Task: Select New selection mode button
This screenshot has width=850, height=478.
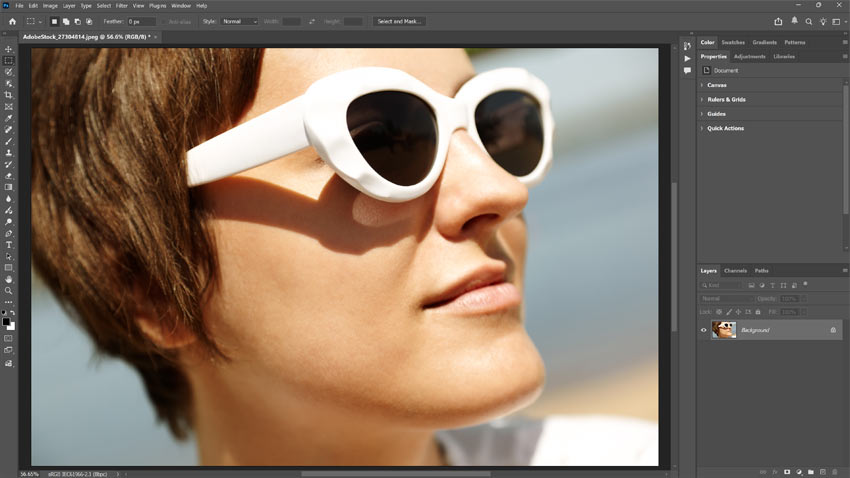Action: pyautogui.click(x=54, y=22)
